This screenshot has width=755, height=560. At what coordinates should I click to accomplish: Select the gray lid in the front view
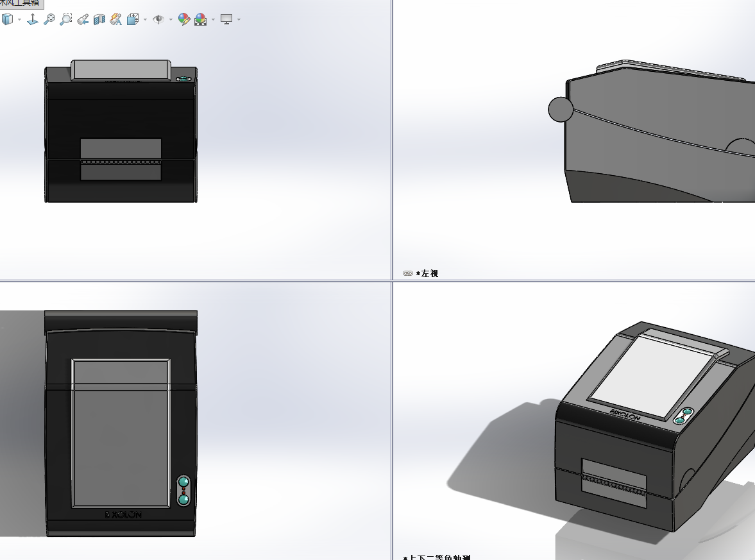(121, 71)
